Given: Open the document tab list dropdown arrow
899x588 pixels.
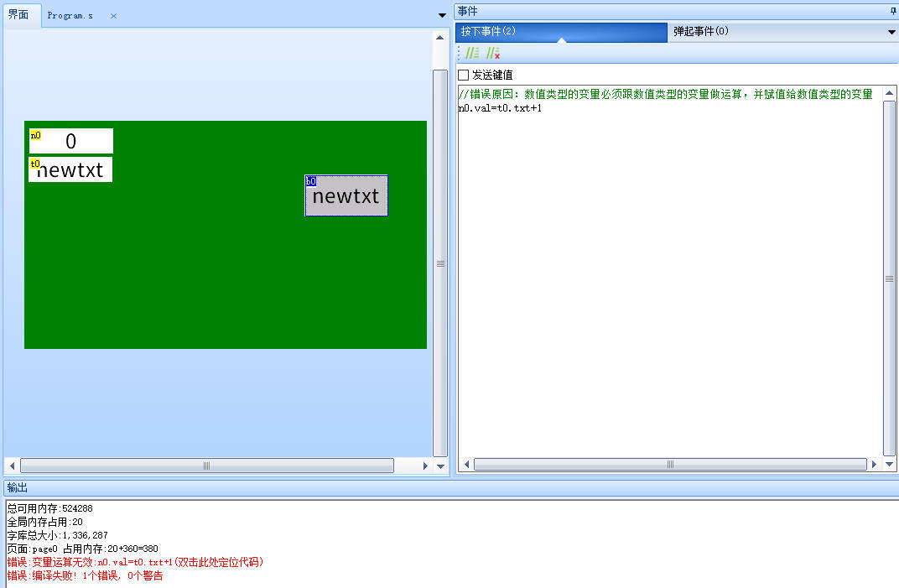Looking at the screenshot, I should click(x=442, y=15).
